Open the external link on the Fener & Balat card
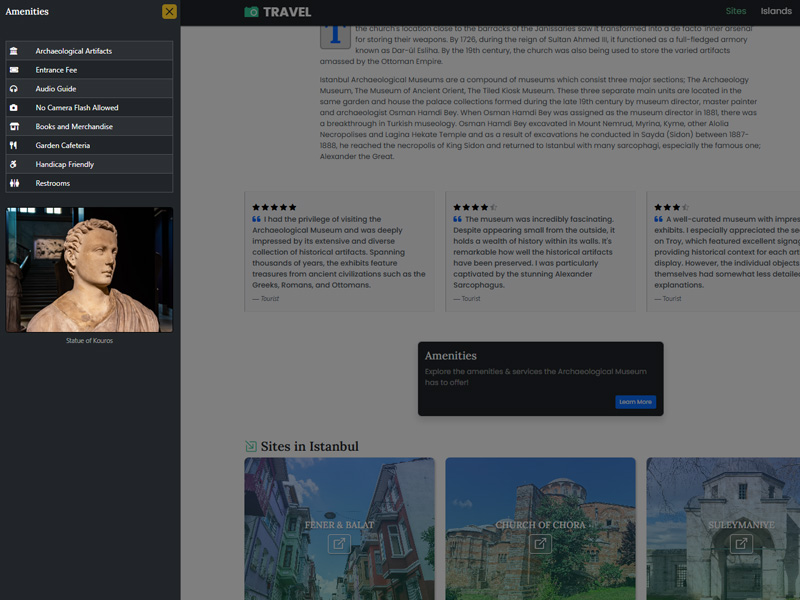Image resolution: width=800 pixels, height=600 pixels. [338, 543]
